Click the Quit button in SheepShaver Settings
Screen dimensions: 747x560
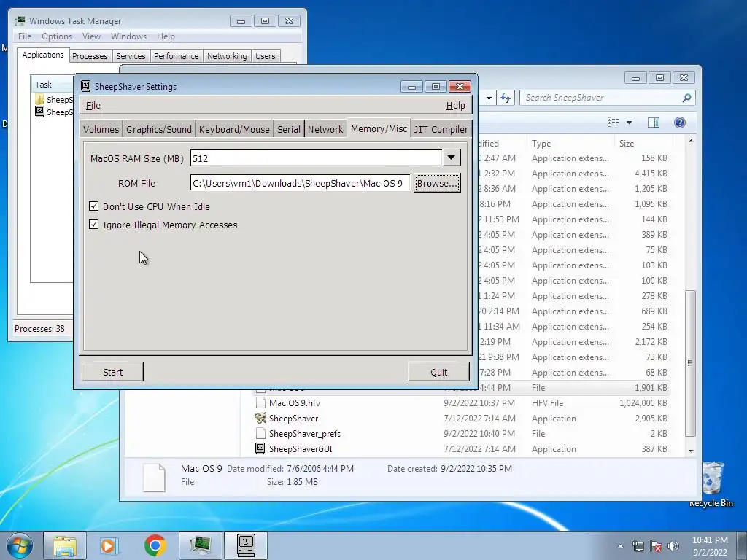pos(438,372)
